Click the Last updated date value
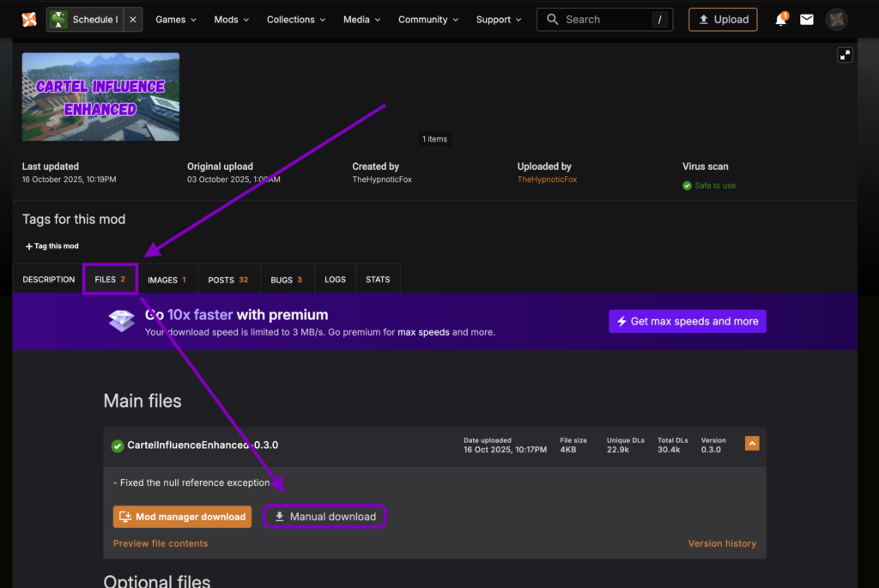The width and height of the screenshot is (879, 588). [x=69, y=179]
